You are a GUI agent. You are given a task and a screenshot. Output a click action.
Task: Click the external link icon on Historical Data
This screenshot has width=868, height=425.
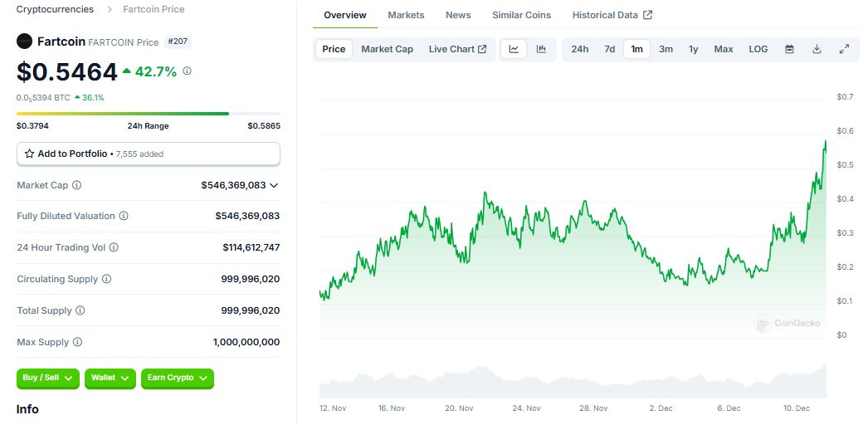pos(647,15)
